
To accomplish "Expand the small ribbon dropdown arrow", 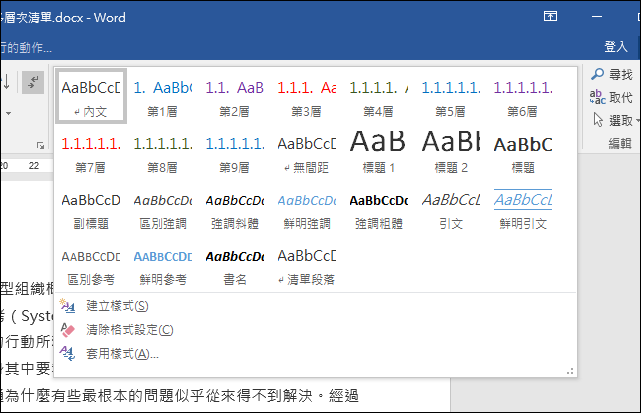I will pyautogui.click(x=8, y=113).
